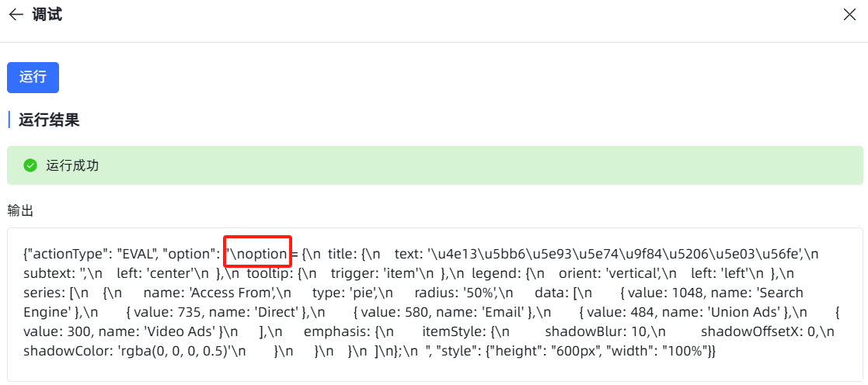Click the 'Video Ads' entry in output
The image size is (868, 385).
coord(180,331)
